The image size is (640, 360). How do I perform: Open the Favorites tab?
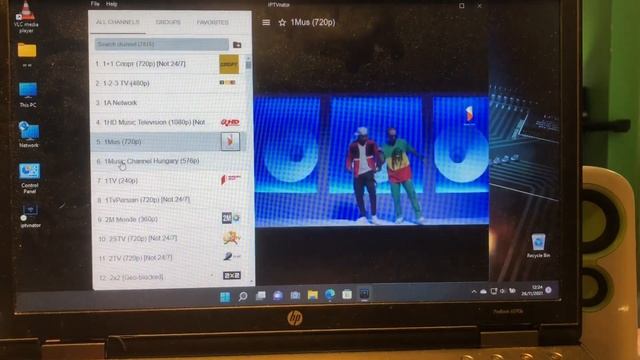pyautogui.click(x=213, y=22)
